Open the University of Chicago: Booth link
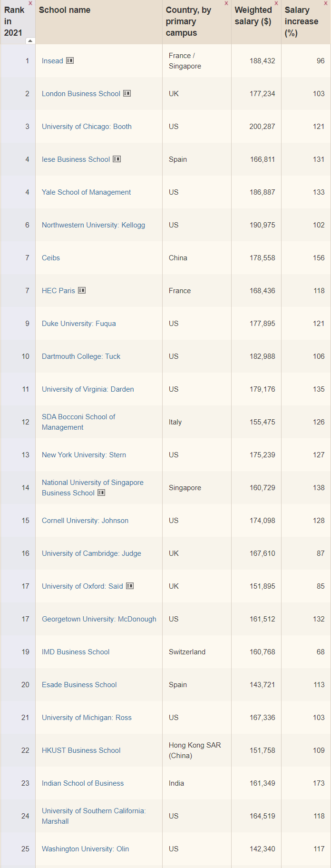 pyautogui.click(x=87, y=127)
